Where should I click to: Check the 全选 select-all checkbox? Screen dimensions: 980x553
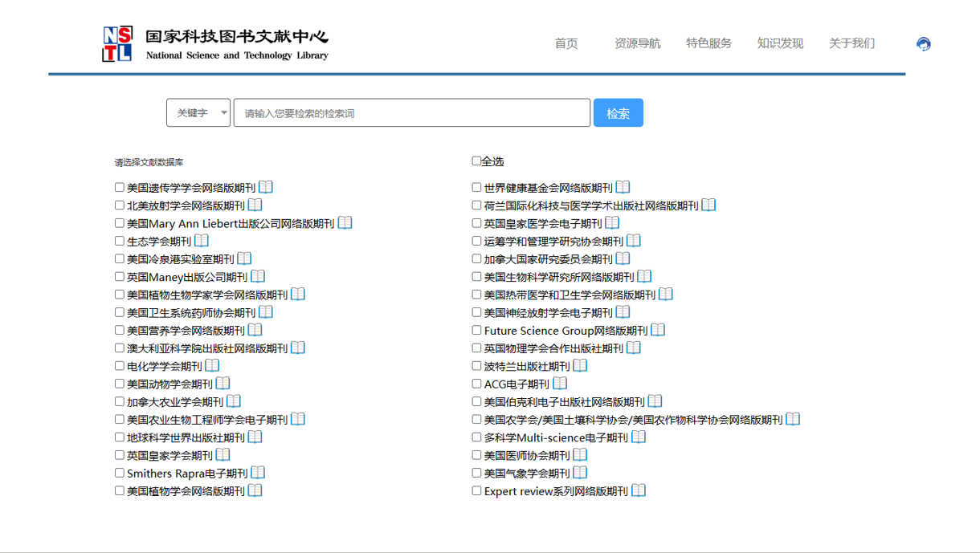[476, 161]
